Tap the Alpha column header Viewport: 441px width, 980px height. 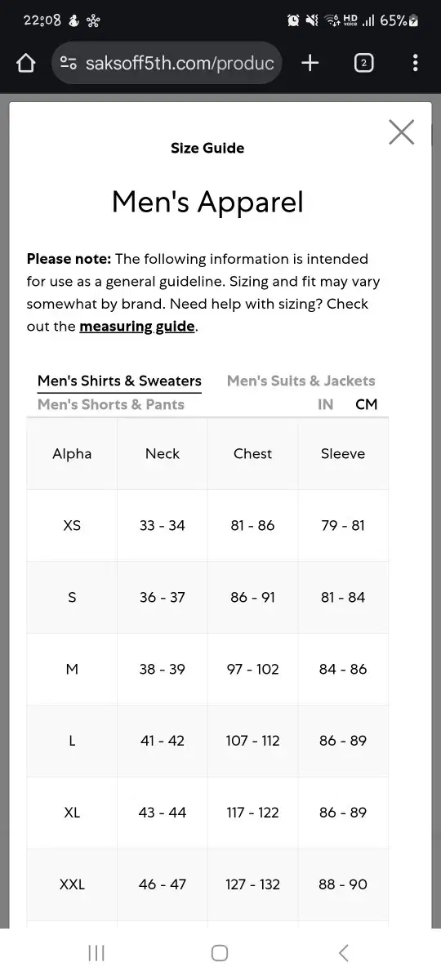click(72, 454)
